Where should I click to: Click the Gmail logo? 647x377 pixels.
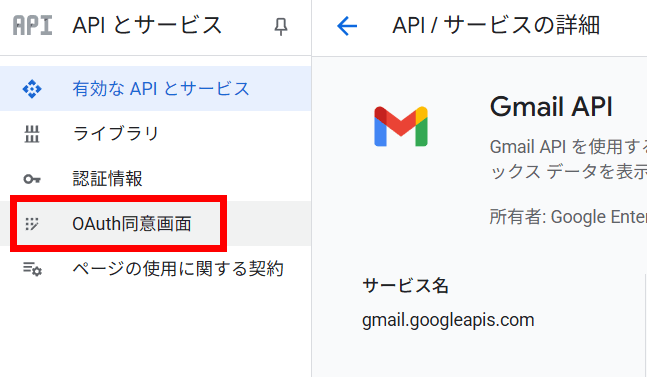(401, 126)
